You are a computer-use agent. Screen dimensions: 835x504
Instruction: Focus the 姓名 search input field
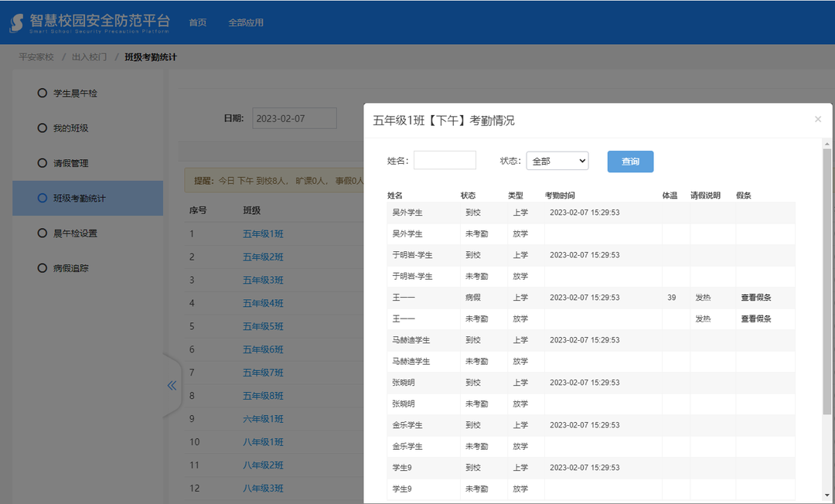pyautogui.click(x=445, y=160)
